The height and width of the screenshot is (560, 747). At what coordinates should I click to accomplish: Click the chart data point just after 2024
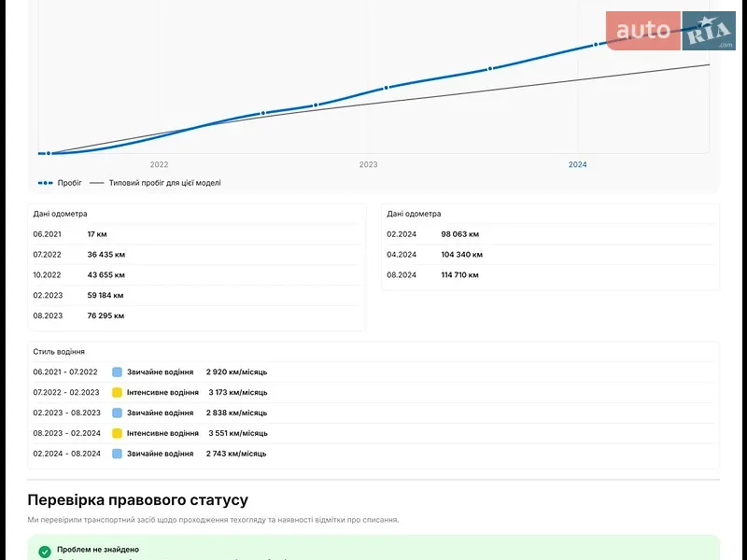point(596,45)
